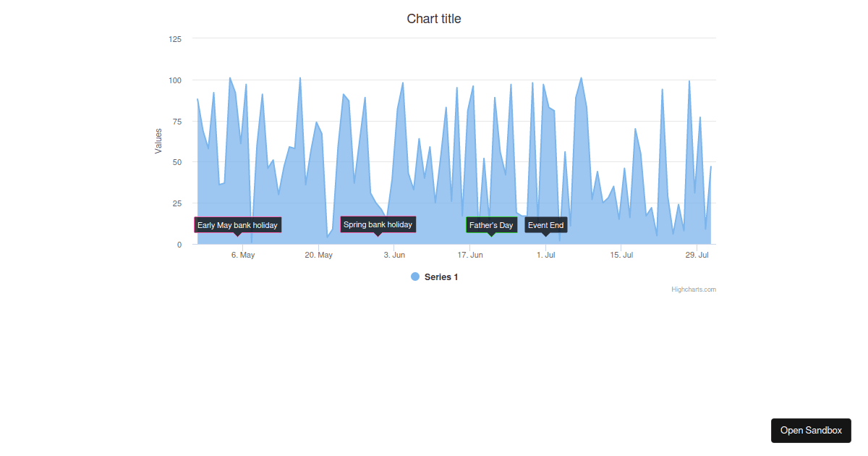Click the blue Series 1 legend marker icon
The width and height of the screenshot is (868, 456).
pos(414,276)
